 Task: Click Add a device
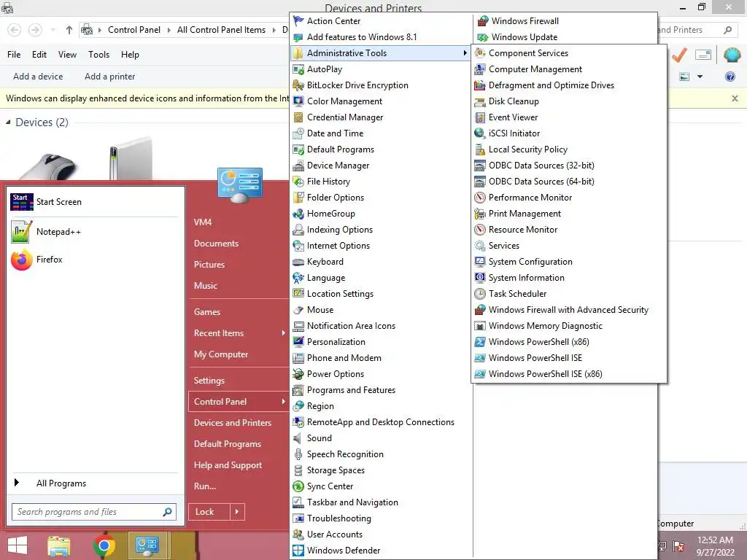click(38, 77)
